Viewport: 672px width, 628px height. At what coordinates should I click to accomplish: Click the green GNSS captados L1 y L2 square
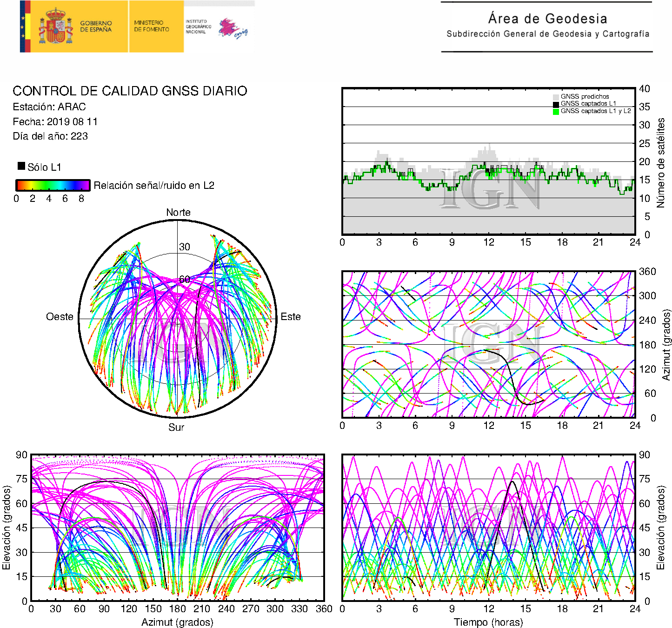pos(556,112)
